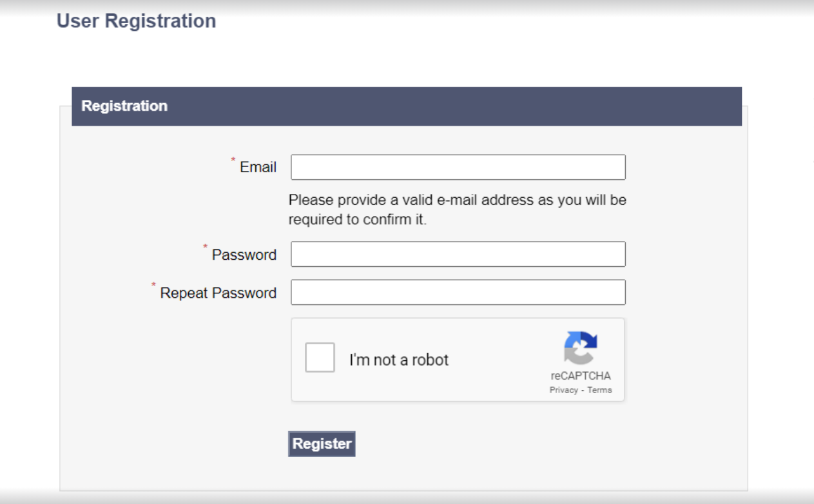Click the dash separator between Privacy and Terms

click(x=583, y=390)
